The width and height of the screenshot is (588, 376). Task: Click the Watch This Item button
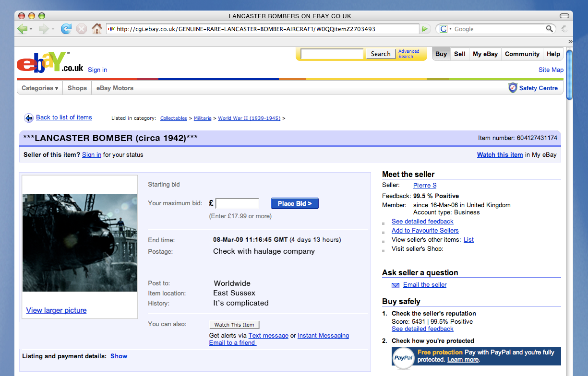pos(234,325)
